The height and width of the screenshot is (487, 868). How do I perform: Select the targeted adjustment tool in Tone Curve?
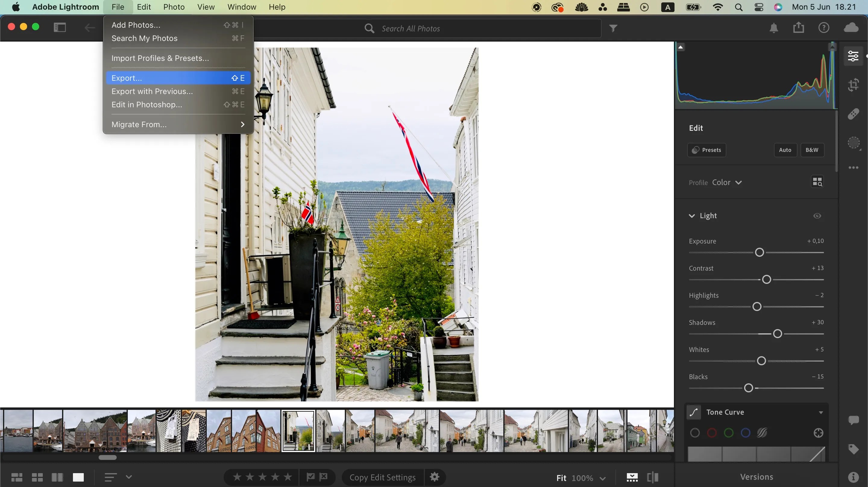tap(818, 433)
